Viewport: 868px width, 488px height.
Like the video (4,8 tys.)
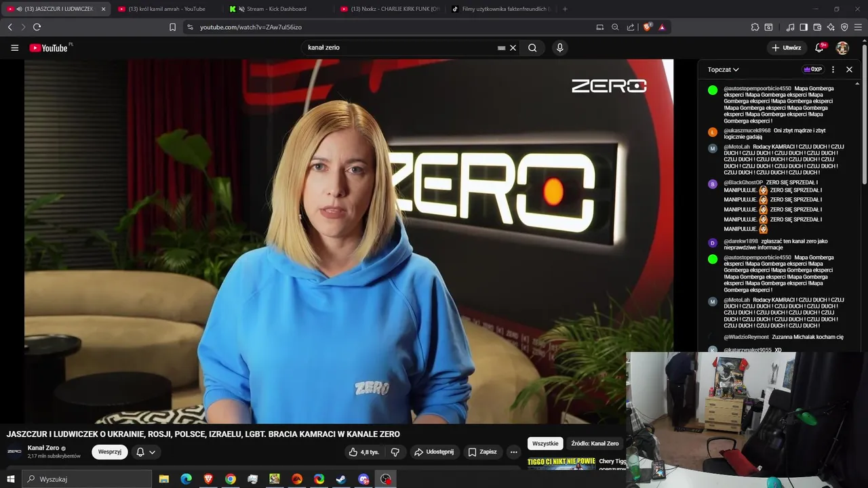tap(363, 452)
